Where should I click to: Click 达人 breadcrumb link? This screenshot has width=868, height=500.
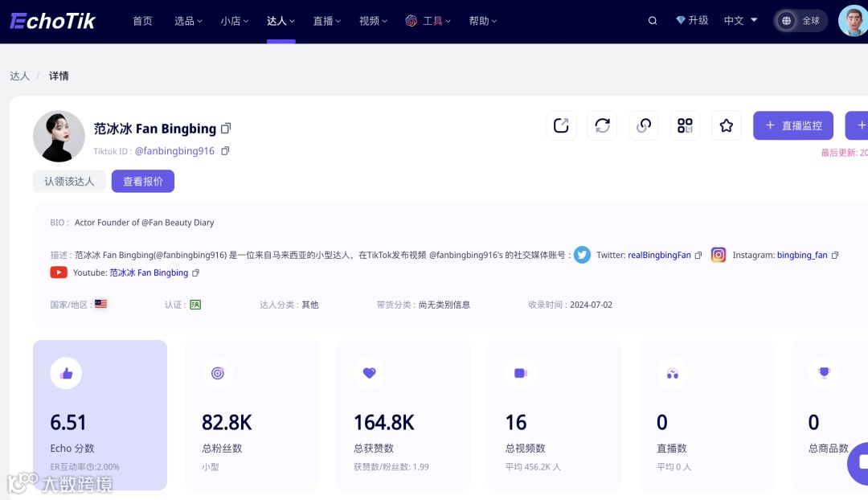[x=19, y=76]
